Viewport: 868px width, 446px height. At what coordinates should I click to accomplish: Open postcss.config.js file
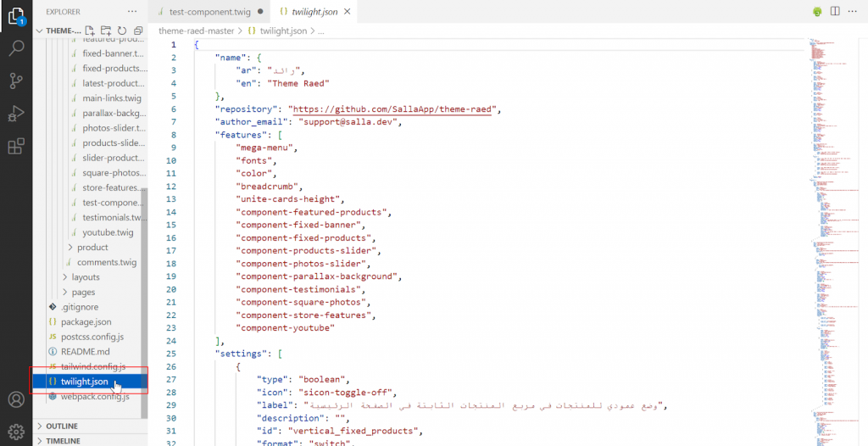[92, 337]
